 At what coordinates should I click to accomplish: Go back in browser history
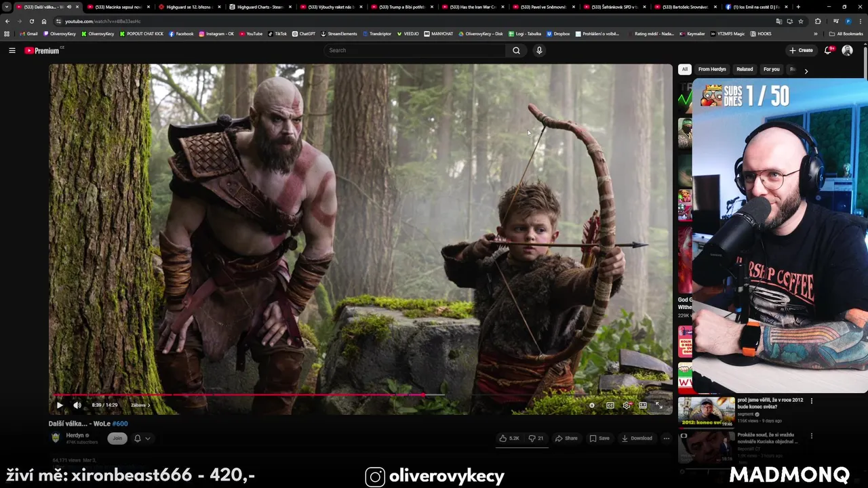(x=7, y=21)
